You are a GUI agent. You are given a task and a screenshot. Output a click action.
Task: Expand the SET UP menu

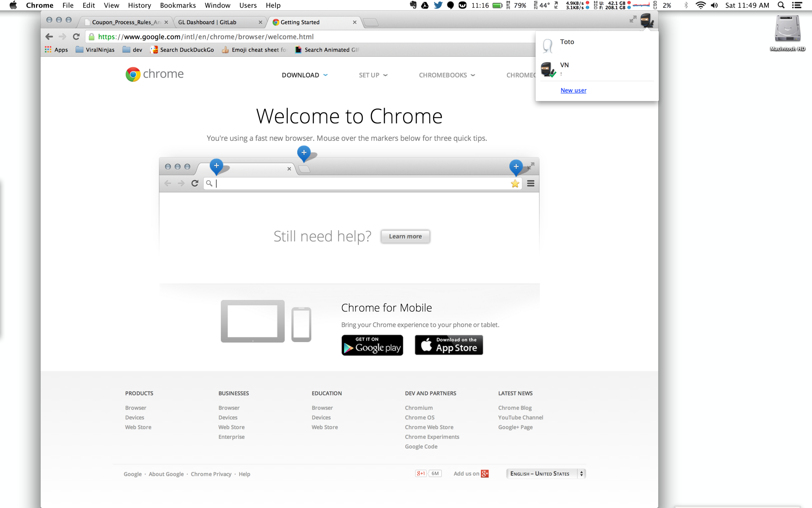pyautogui.click(x=373, y=75)
